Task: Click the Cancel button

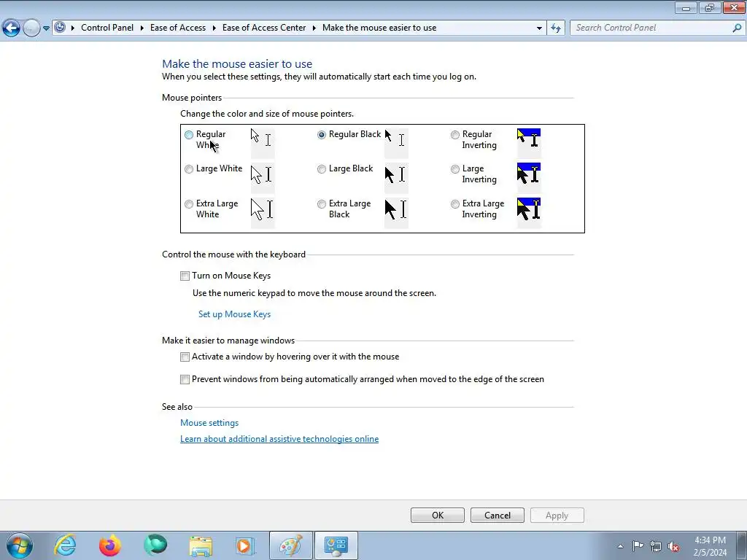Action: pyautogui.click(x=498, y=516)
